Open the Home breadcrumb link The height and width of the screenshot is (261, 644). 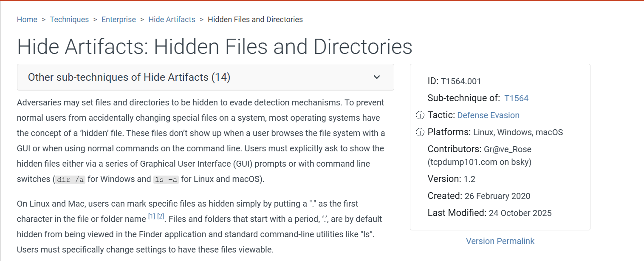click(x=27, y=20)
